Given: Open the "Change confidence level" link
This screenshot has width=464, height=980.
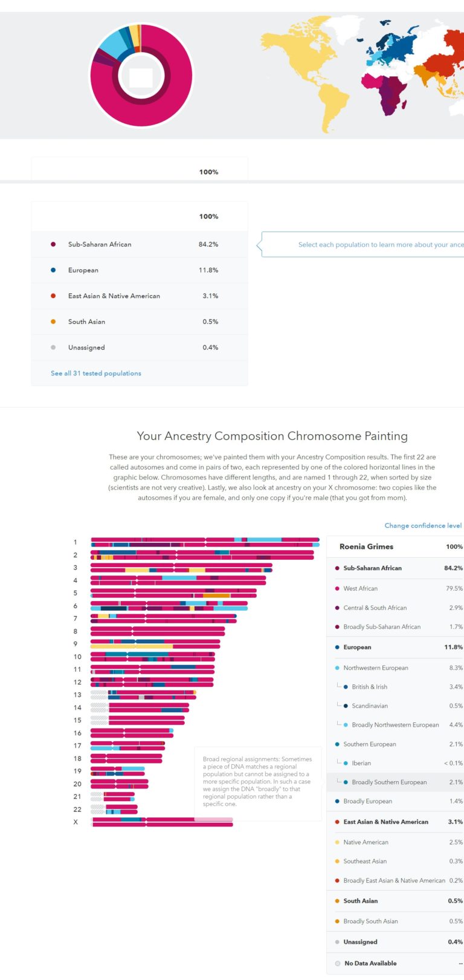Looking at the screenshot, I should tap(423, 525).
